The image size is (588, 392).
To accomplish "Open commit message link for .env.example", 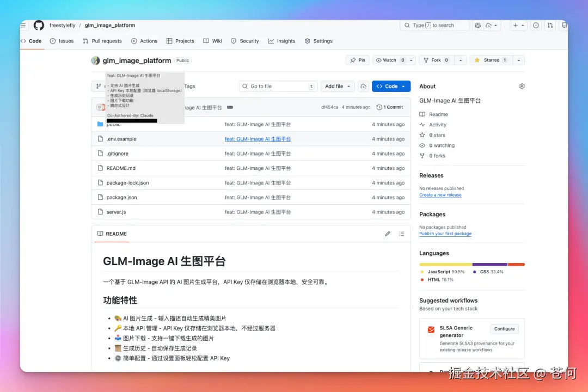I will tap(258, 139).
